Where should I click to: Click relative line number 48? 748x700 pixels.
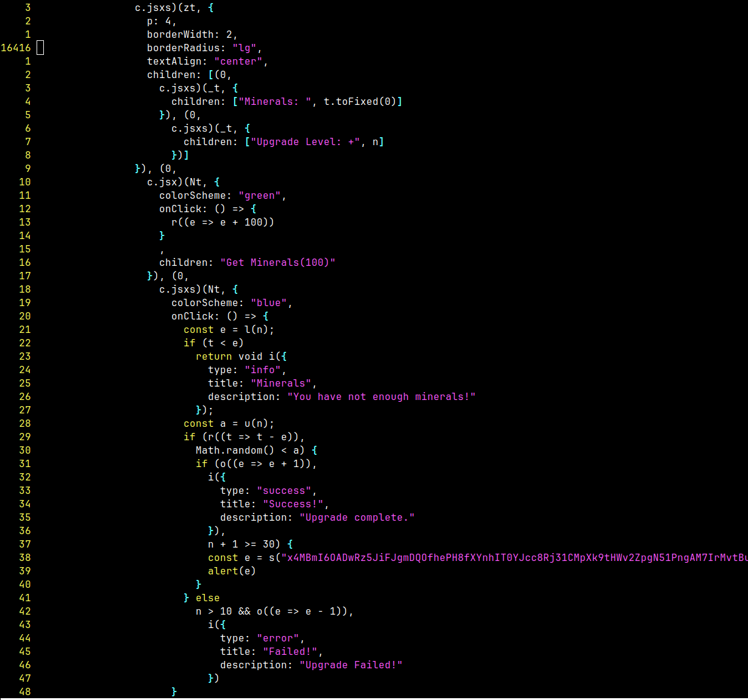pos(25,691)
